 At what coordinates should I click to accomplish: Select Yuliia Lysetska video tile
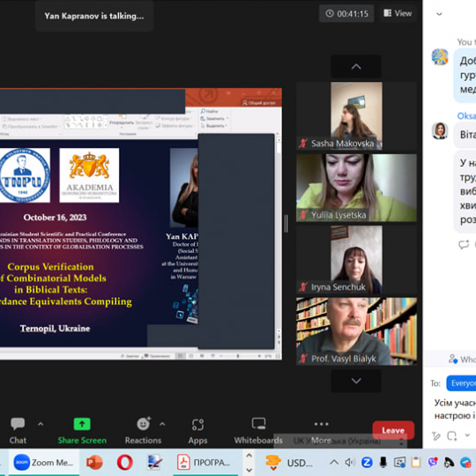point(356,188)
